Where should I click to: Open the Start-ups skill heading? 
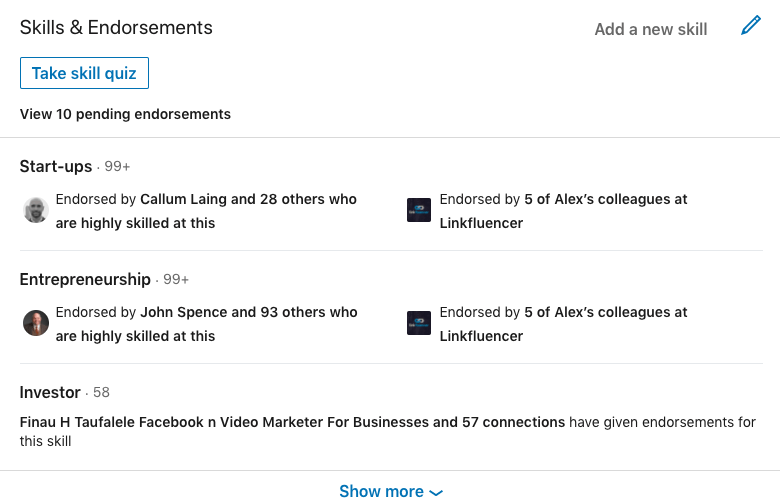[56, 166]
